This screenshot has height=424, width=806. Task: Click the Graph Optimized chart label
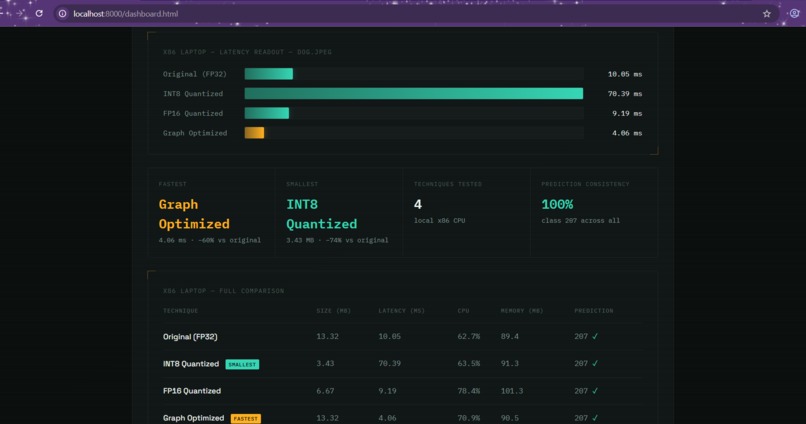[195, 133]
